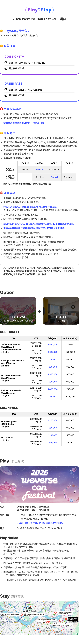Image resolution: width=79 pixels, height=644 pixels.
Task: Open the HOTEL 3天2夜 thumbnail
Action: coord(61,311)
